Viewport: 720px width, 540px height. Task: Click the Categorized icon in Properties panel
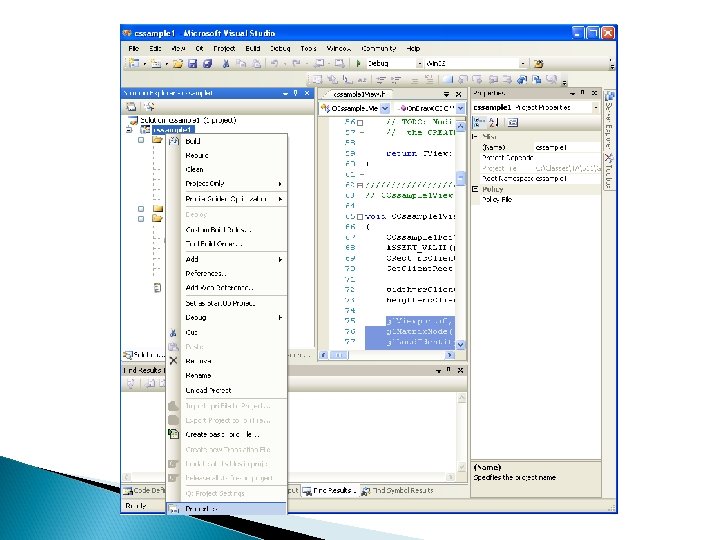pyautogui.click(x=479, y=122)
